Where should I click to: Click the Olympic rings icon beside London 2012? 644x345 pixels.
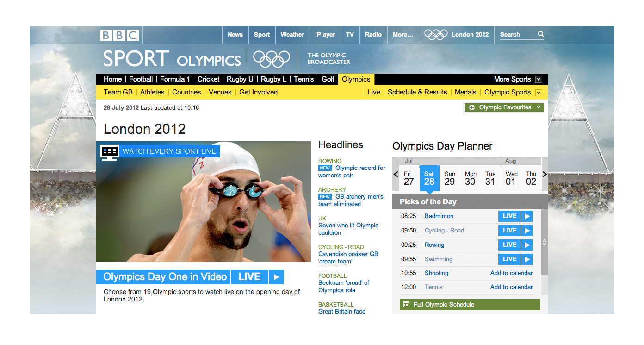click(436, 34)
